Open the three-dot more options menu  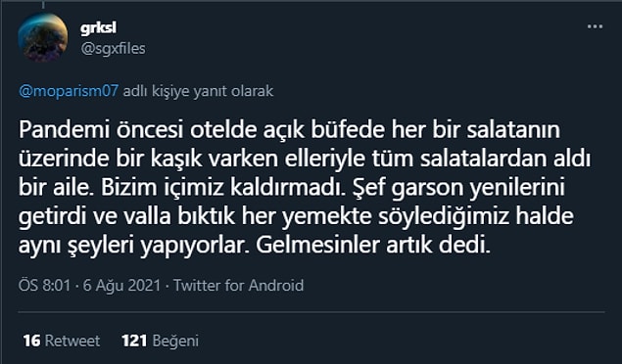(x=595, y=26)
